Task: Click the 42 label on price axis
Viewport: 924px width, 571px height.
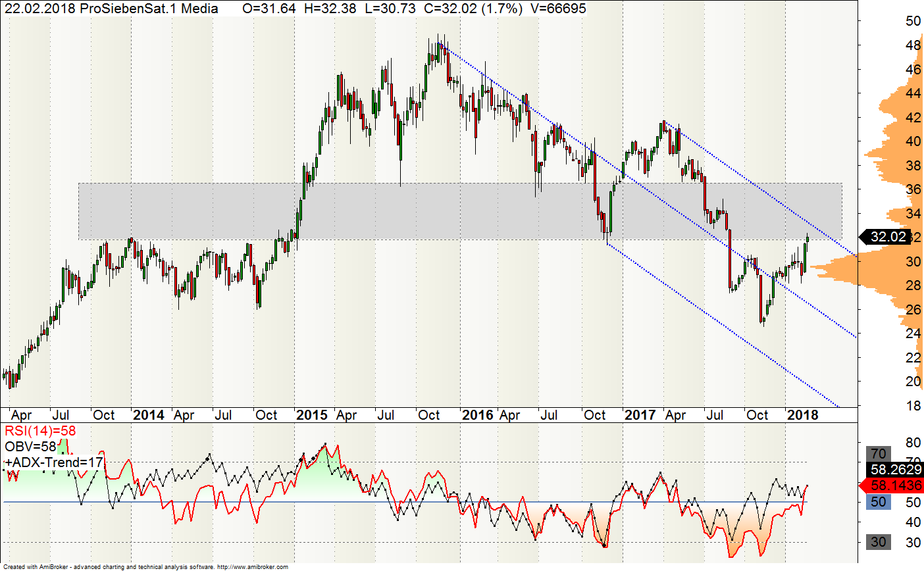Action: [x=913, y=118]
